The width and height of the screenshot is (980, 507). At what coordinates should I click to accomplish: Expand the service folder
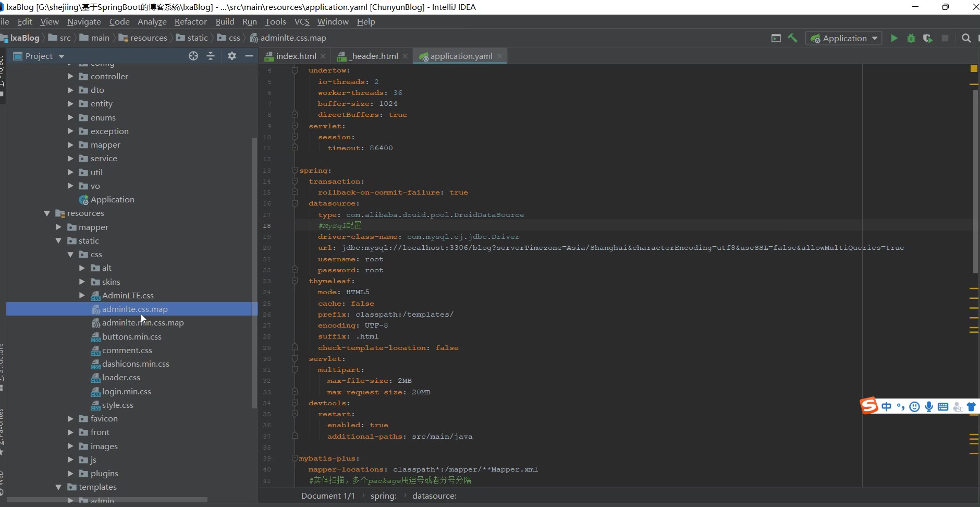click(70, 159)
